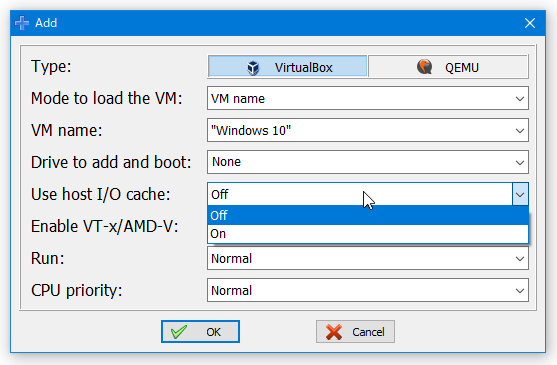
Task: Click the CPU priority label
Action: coord(76,290)
